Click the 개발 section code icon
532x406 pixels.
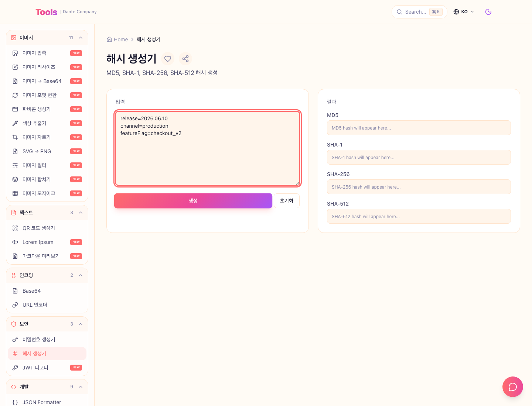(x=14, y=387)
